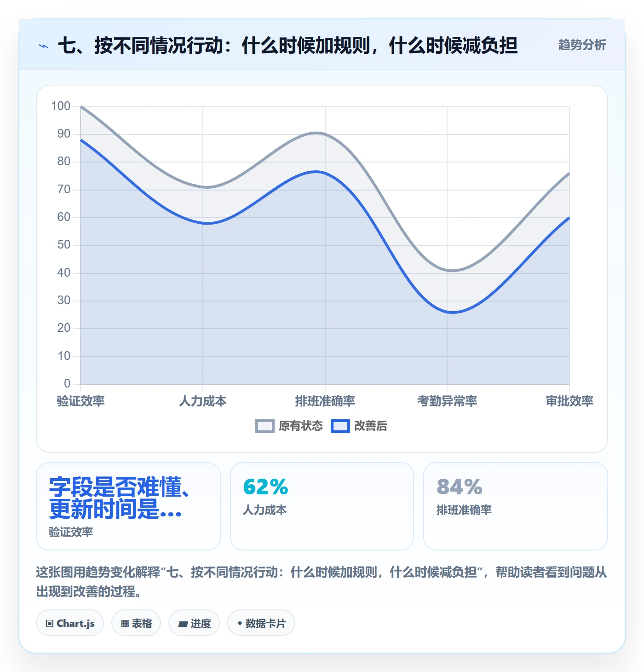
Task: Click the 84% value text
Action: (x=460, y=487)
